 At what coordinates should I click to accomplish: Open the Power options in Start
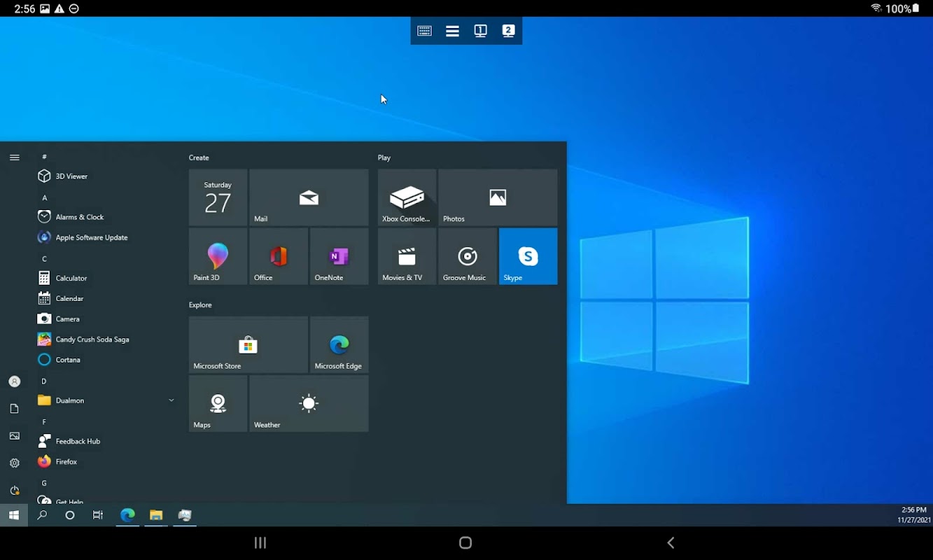pos(14,490)
